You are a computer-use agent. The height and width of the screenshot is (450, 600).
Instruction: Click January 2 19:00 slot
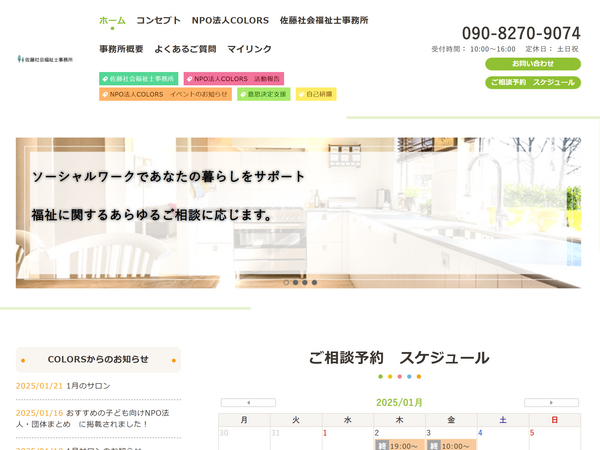(399, 446)
